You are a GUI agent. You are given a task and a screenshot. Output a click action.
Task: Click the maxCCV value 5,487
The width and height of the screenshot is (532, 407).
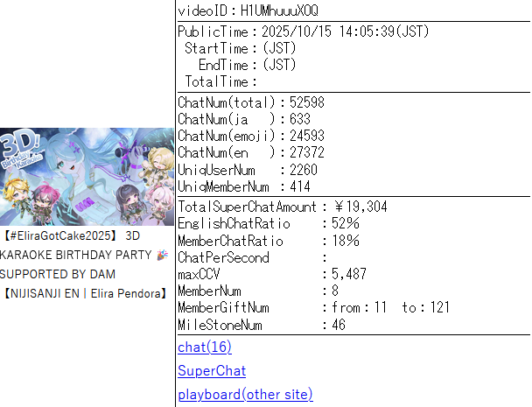[349, 274]
